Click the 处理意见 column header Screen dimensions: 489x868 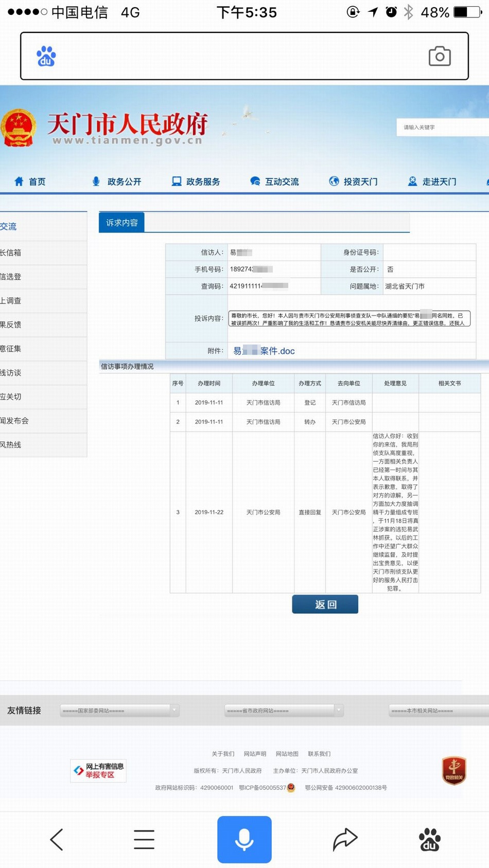395,383
